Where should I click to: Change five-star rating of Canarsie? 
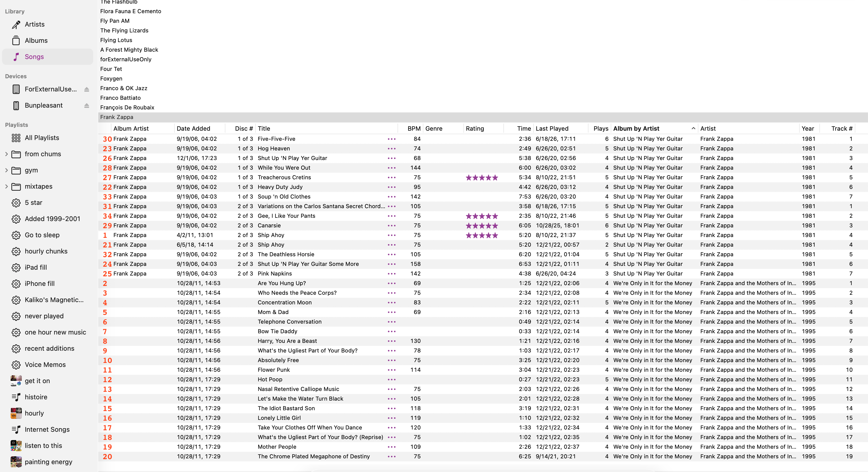tap(482, 226)
